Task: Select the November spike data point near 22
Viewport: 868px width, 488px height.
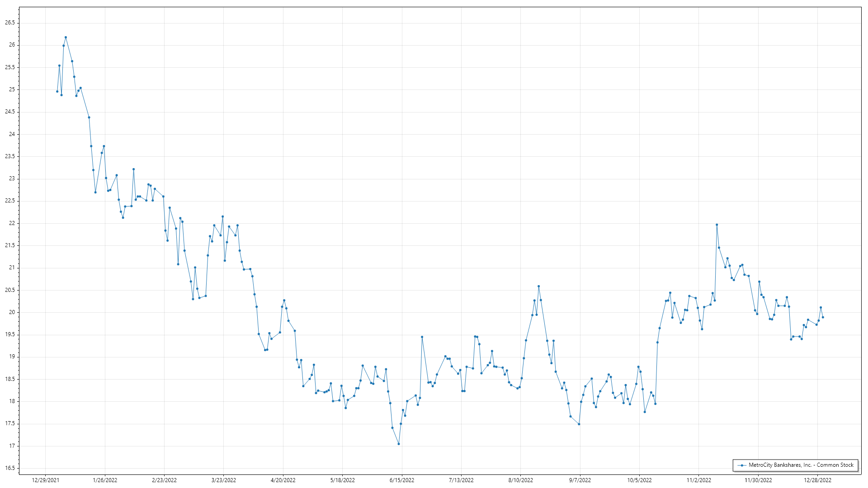Action: click(x=717, y=225)
